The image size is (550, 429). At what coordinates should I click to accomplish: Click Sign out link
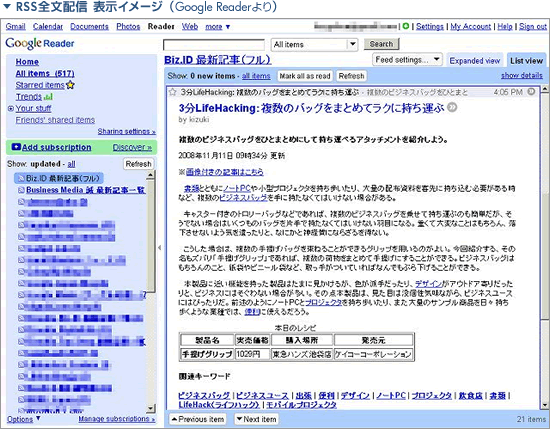click(x=533, y=27)
